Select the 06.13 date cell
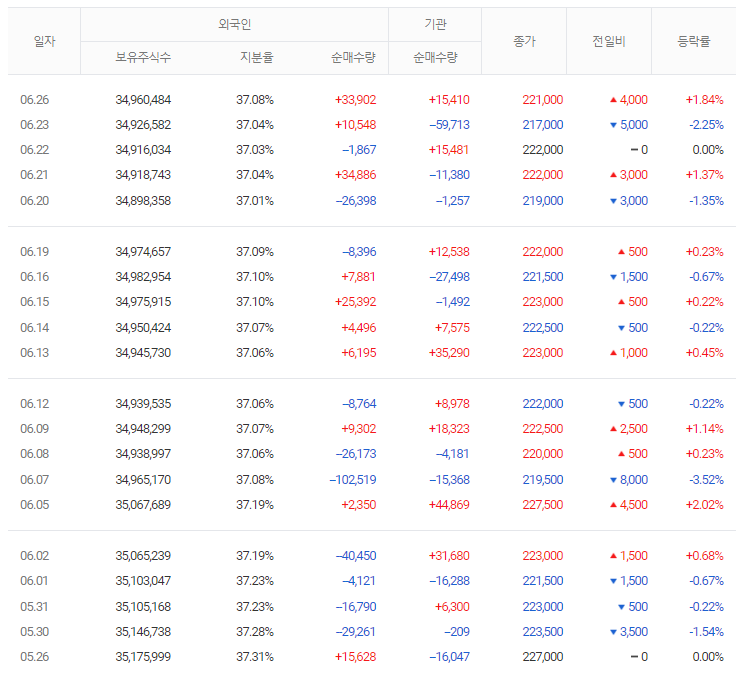748x682 pixels. 34,353
